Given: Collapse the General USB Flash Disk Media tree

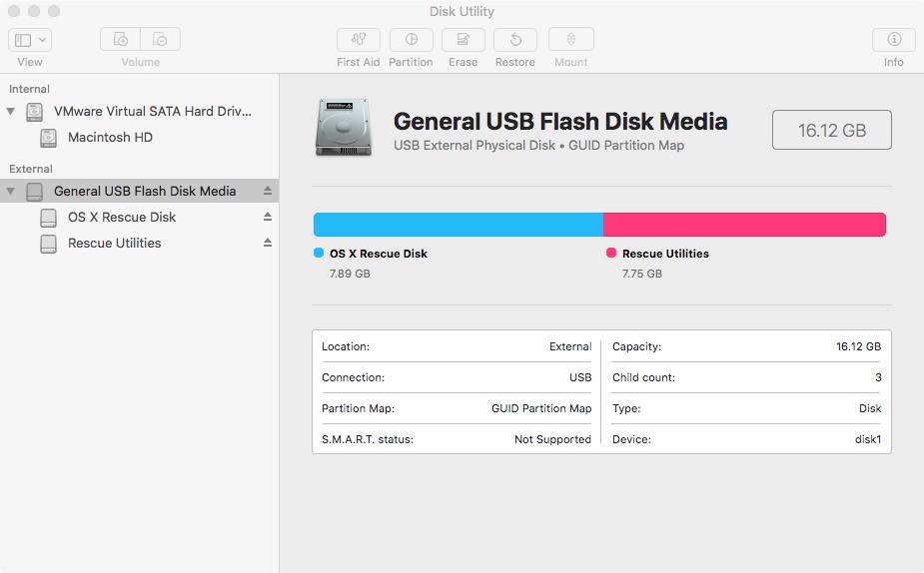Looking at the screenshot, I should pos(11,191).
